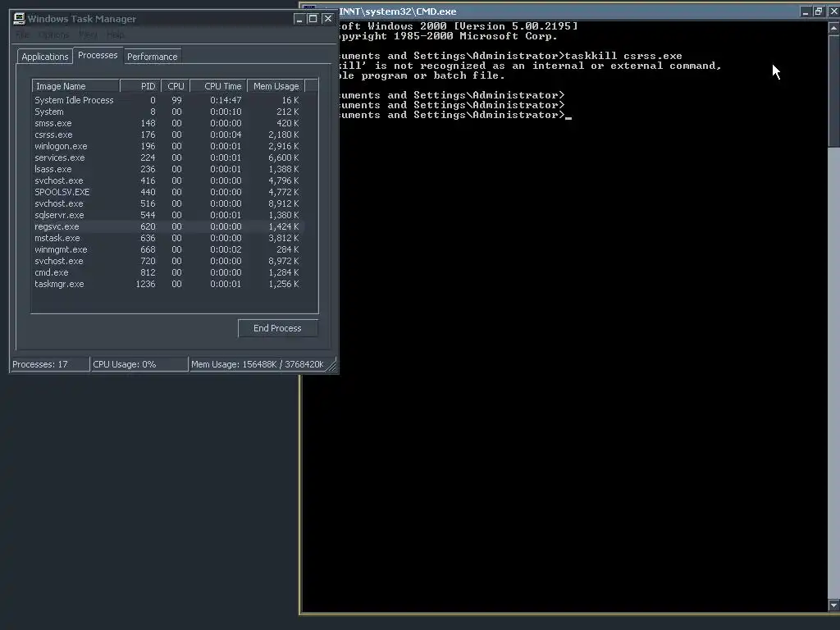Select svchost.exe with PID 720
840x630 pixels.
pos(168,262)
